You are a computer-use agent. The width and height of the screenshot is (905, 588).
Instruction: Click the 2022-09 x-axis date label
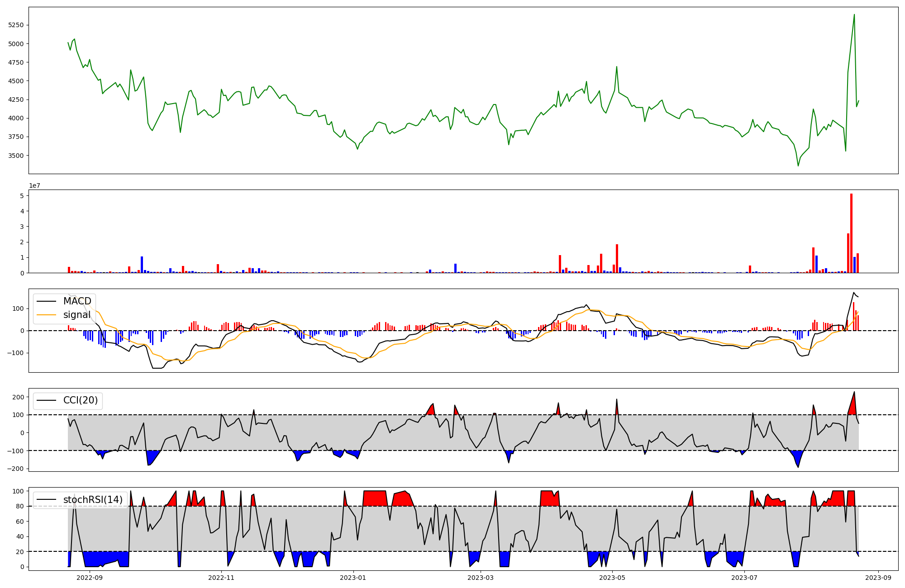pos(90,578)
